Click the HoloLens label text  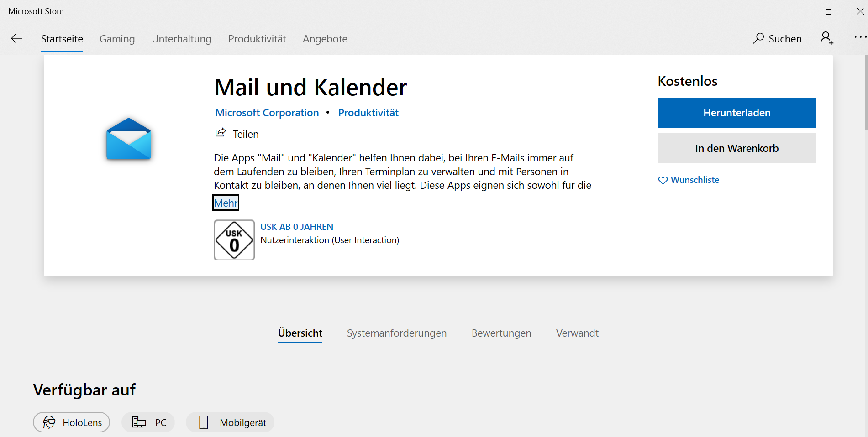[x=82, y=423]
